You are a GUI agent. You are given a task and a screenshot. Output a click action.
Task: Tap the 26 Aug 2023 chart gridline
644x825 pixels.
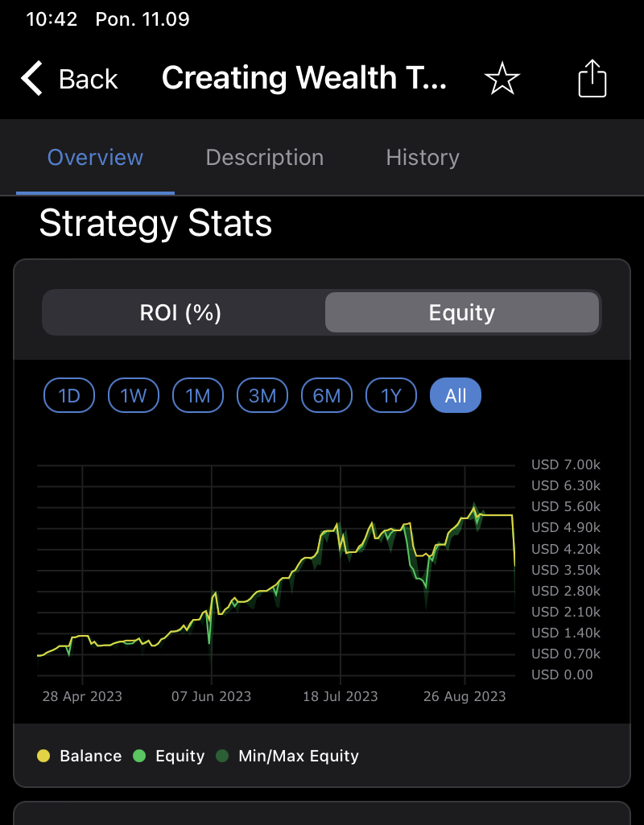coord(464,571)
